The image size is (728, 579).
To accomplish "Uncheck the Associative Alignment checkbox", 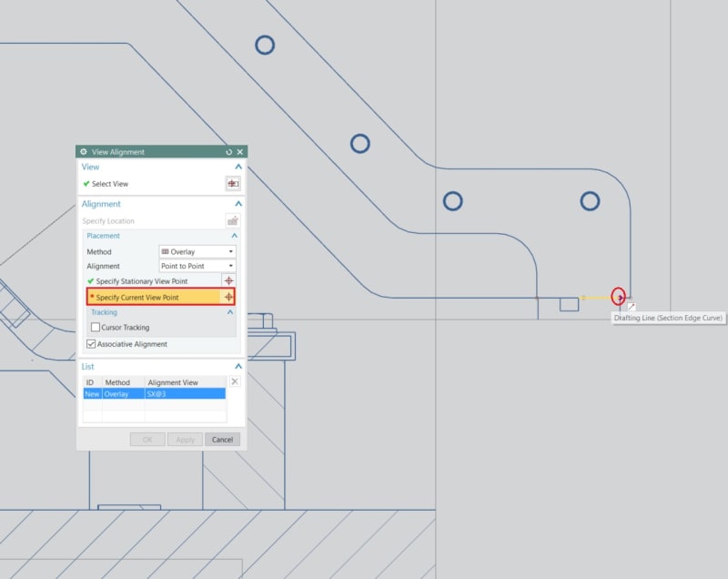I will [x=91, y=344].
